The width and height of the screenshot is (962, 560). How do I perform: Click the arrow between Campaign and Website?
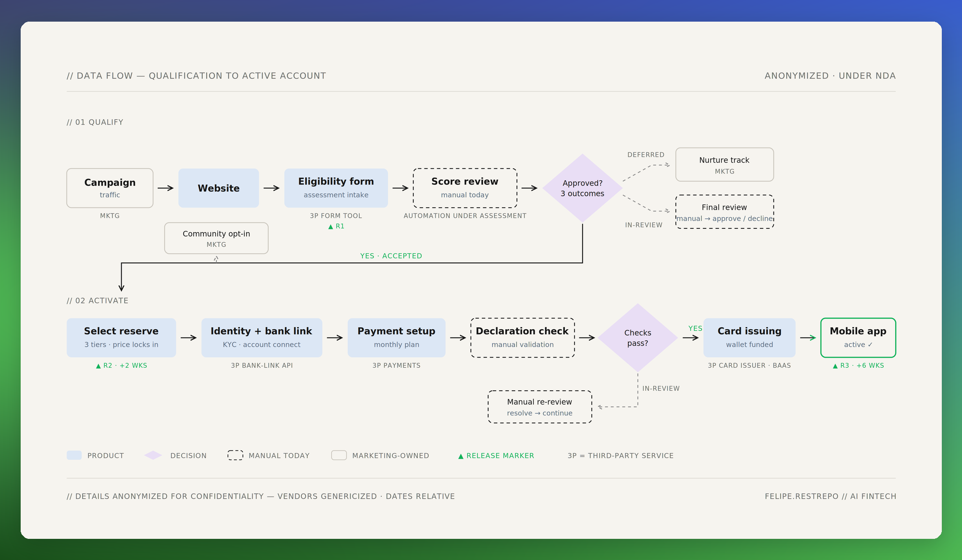click(x=165, y=188)
